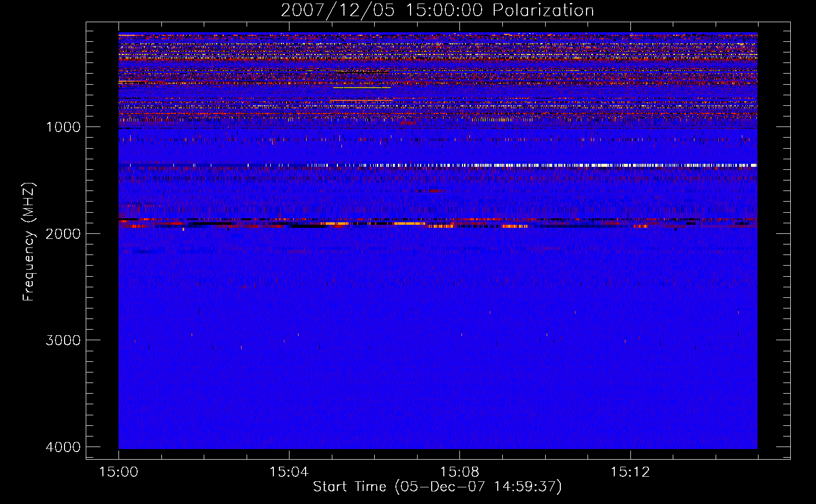
Task: Click the 3000 frequency tick label
Action: [x=63, y=340]
